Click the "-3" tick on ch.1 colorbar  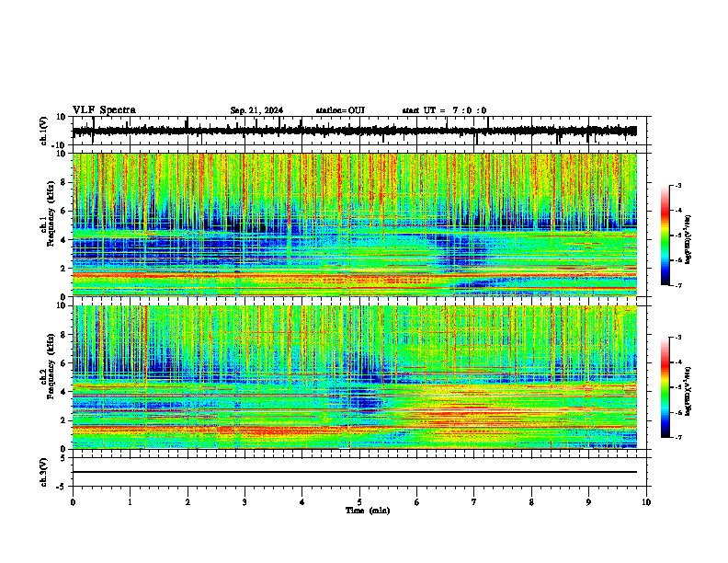coord(677,185)
